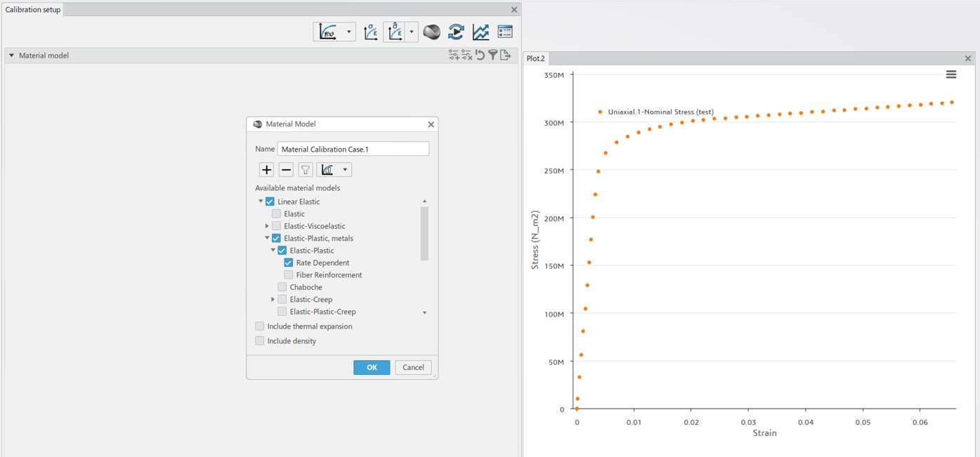Viewport: 980px width, 457px height.
Task: Click the chart icon in Material Model dialog
Action: pyautogui.click(x=328, y=170)
